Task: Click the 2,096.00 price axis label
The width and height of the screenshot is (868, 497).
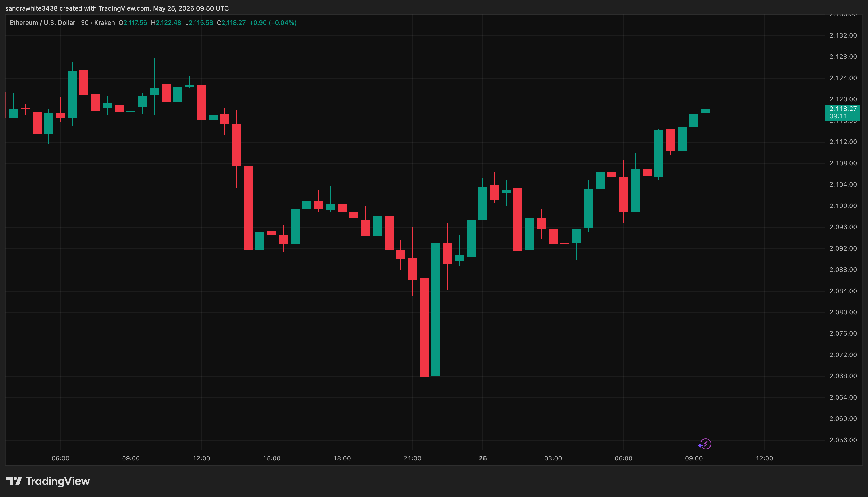Action: (x=843, y=227)
